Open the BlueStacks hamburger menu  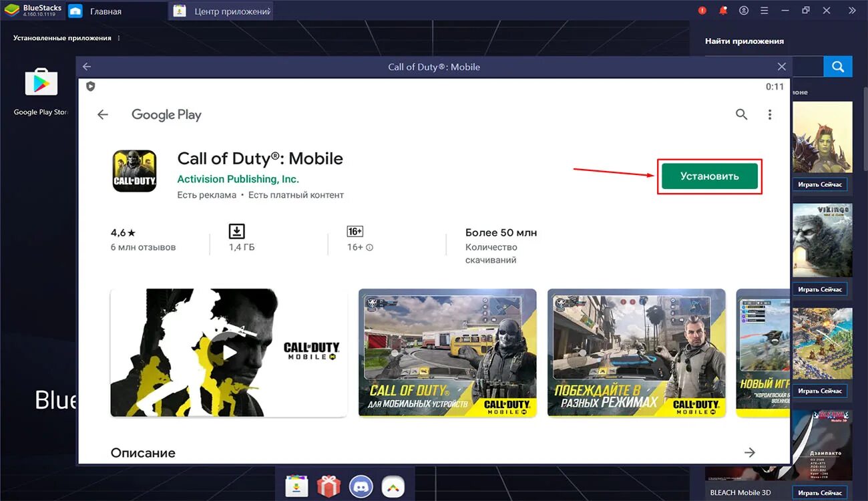[765, 11]
